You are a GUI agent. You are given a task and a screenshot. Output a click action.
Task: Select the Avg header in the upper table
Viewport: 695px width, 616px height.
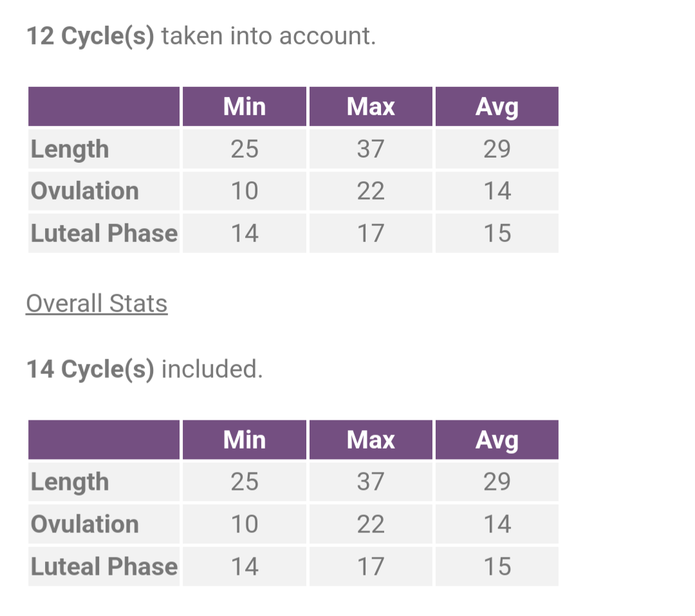(x=497, y=106)
